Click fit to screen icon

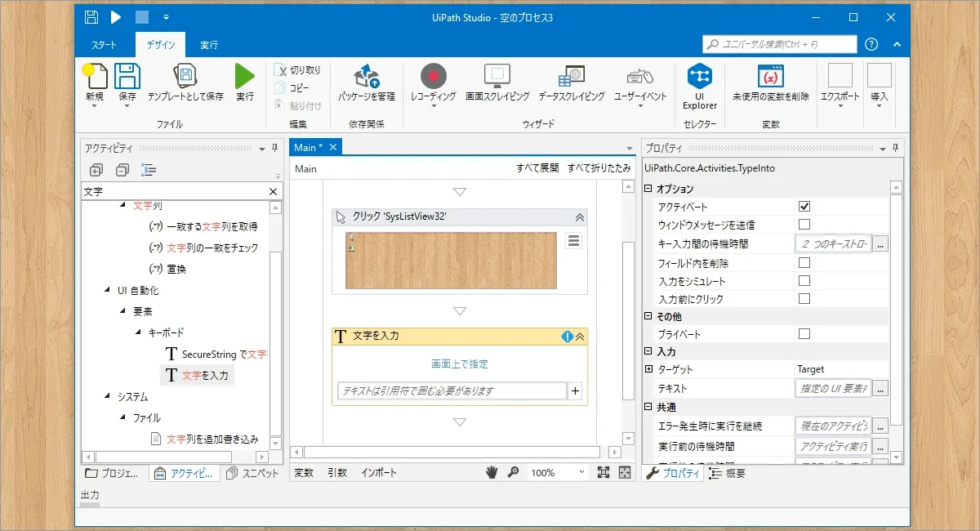pos(604,472)
